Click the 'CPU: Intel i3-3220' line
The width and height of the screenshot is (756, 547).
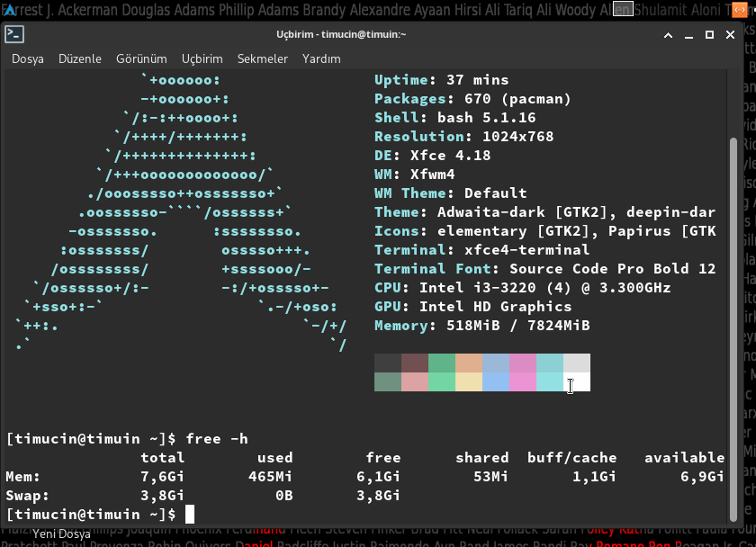click(522, 288)
